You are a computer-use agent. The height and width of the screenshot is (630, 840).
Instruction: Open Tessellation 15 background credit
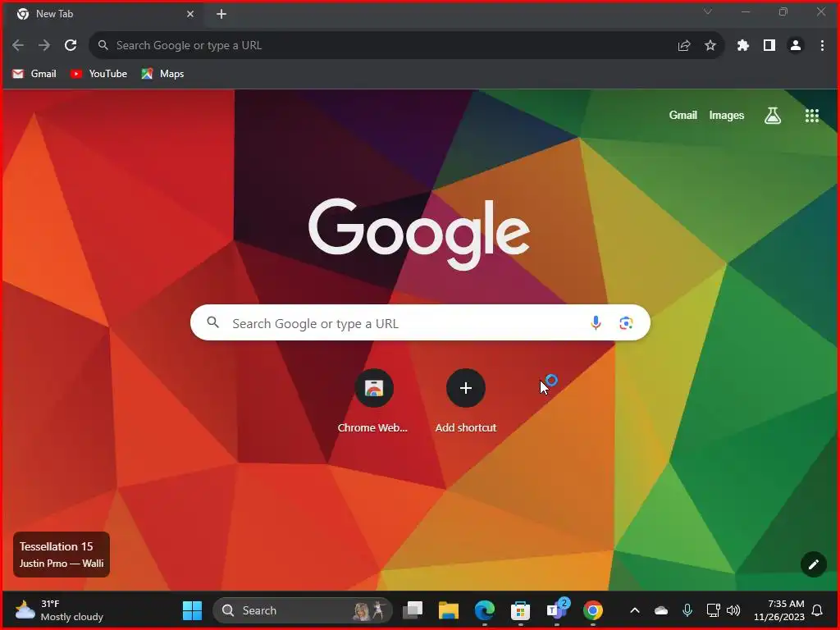tap(62, 555)
